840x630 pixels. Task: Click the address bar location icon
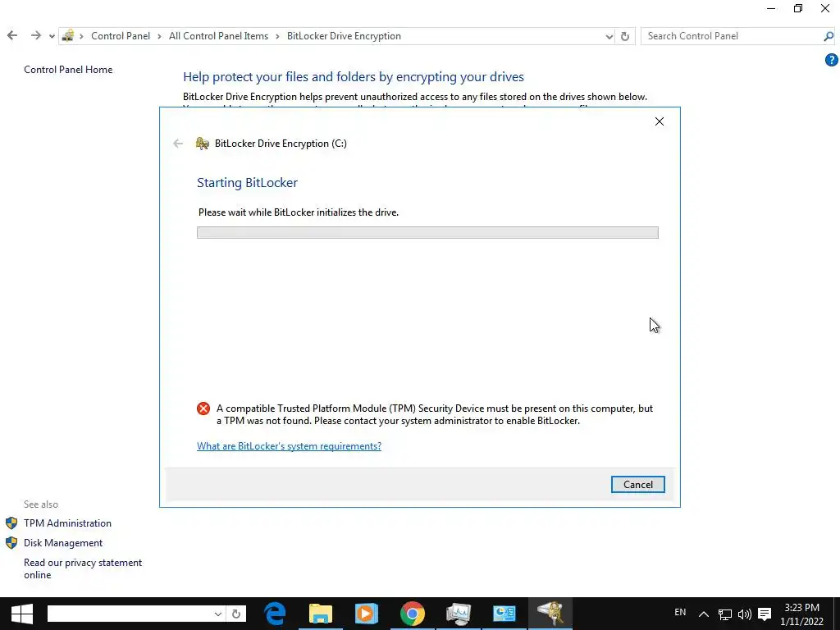[x=67, y=36]
